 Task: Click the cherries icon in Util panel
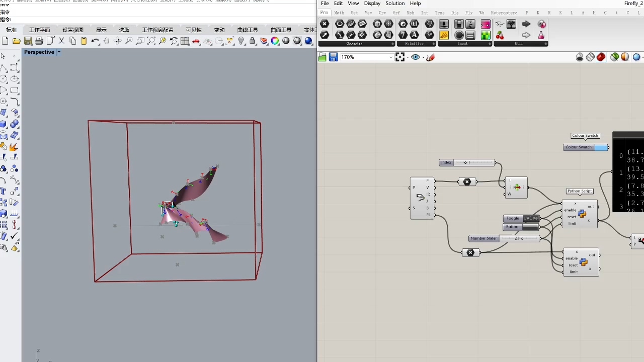(500, 35)
